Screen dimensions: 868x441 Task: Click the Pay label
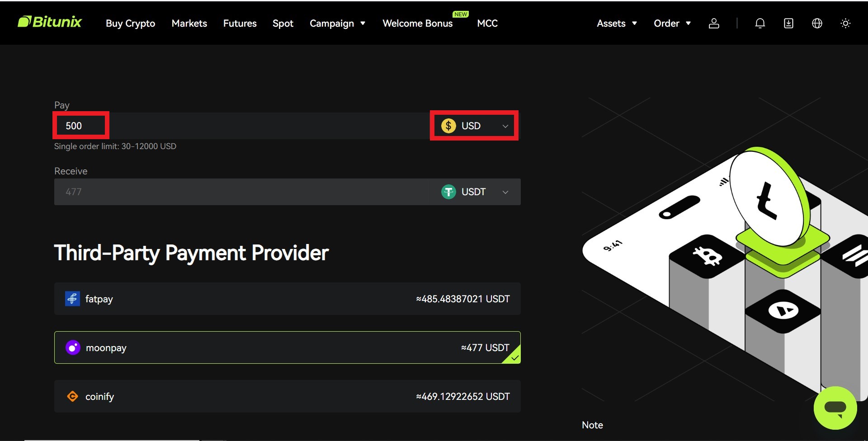(62, 105)
